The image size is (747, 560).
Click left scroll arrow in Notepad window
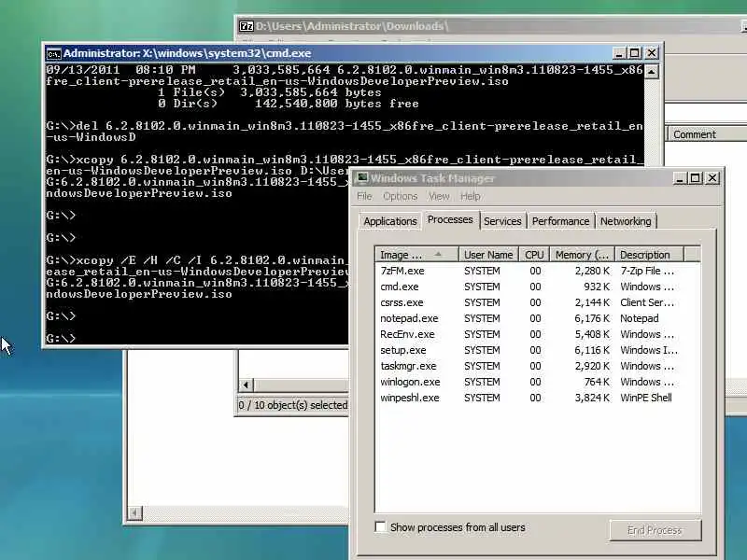[x=134, y=512]
